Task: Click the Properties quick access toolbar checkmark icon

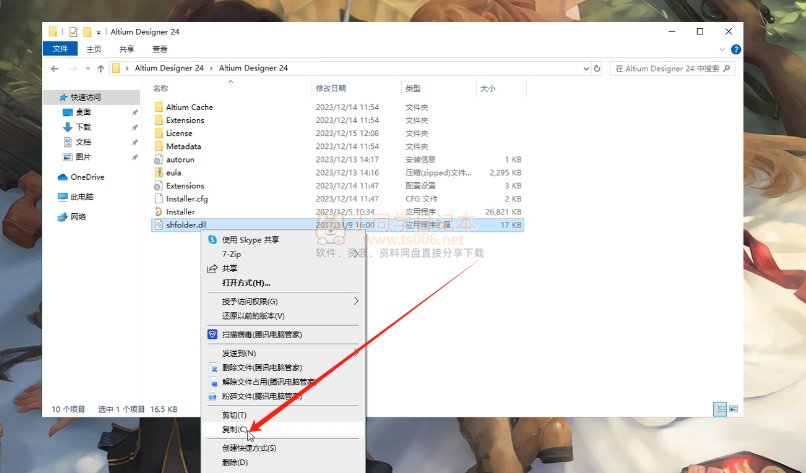Action: pos(73,32)
